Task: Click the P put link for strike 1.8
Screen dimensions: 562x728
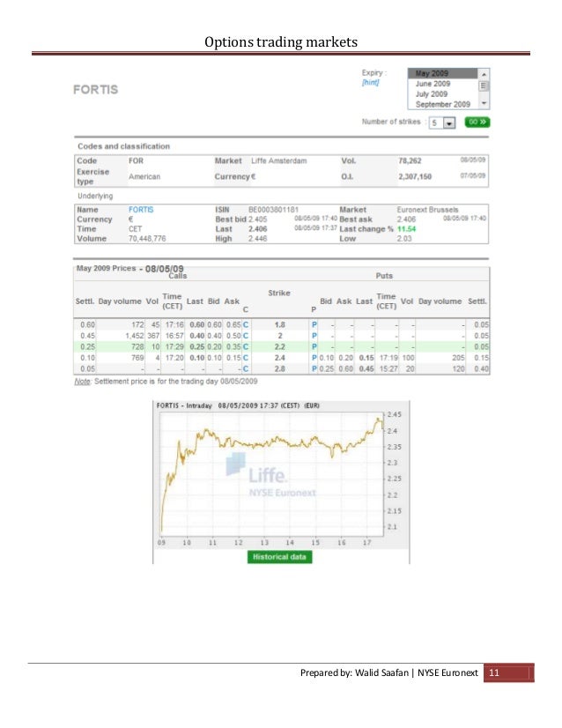Action: tap(314, 325)
